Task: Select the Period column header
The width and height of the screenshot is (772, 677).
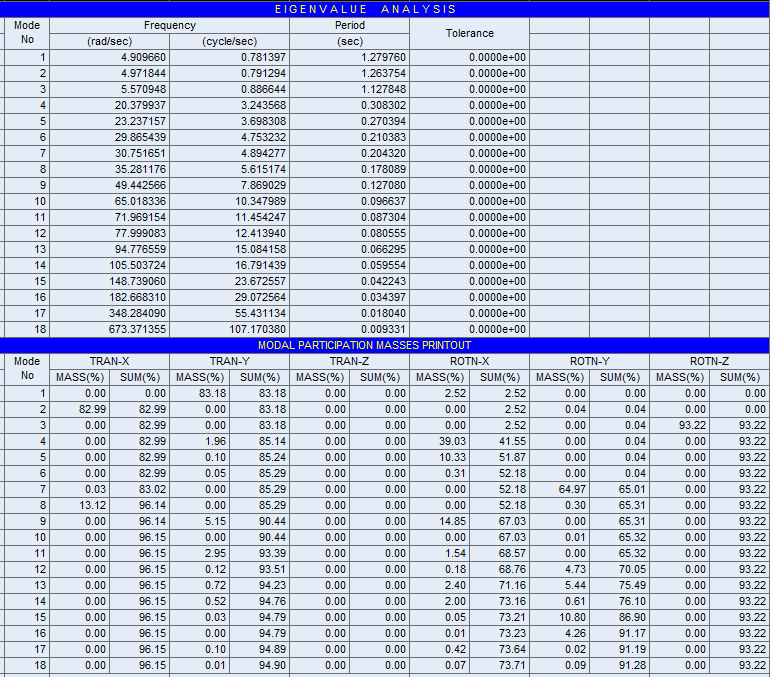Action: [x=350, y=25]
